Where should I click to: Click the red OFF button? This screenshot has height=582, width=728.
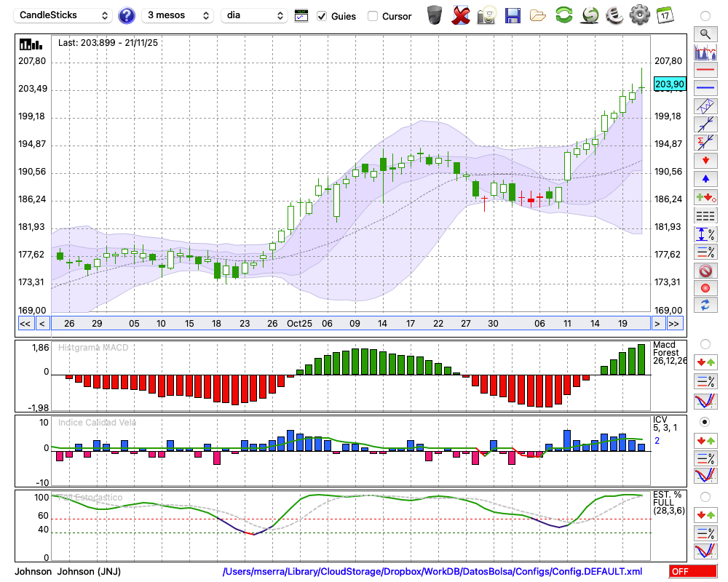pos(692,572)
